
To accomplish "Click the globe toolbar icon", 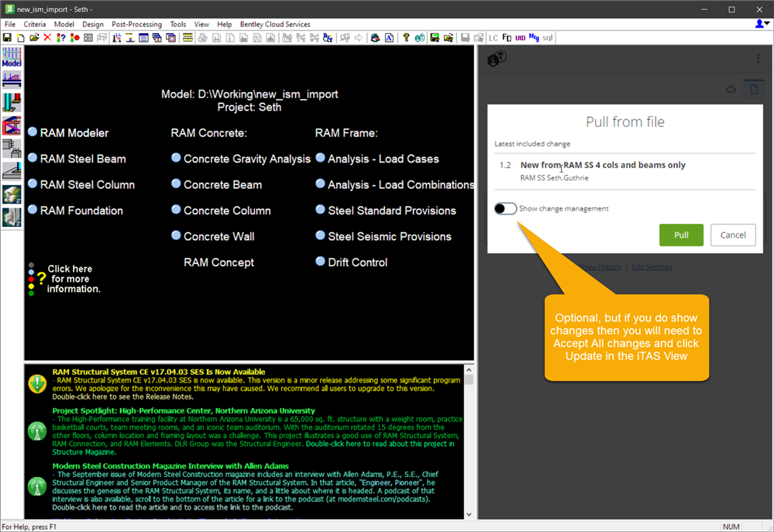I will tap(375, 37).
